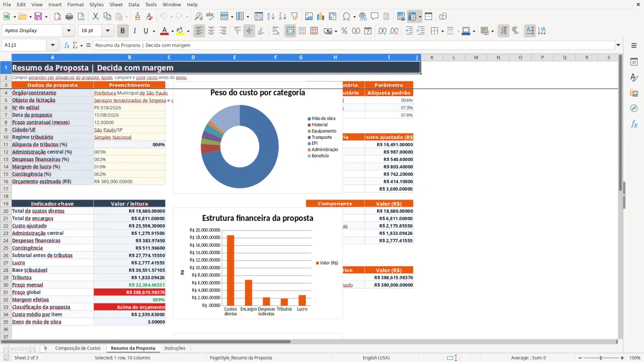Viewport: 644px width, 362px height.
Task: Click the Sort Ascending icon
Action: click(271, 17)
